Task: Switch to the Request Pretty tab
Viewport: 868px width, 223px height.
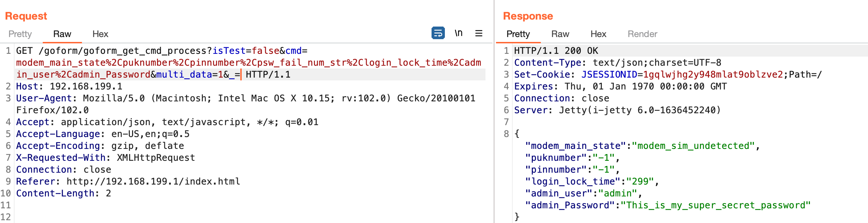Action: 20,34
